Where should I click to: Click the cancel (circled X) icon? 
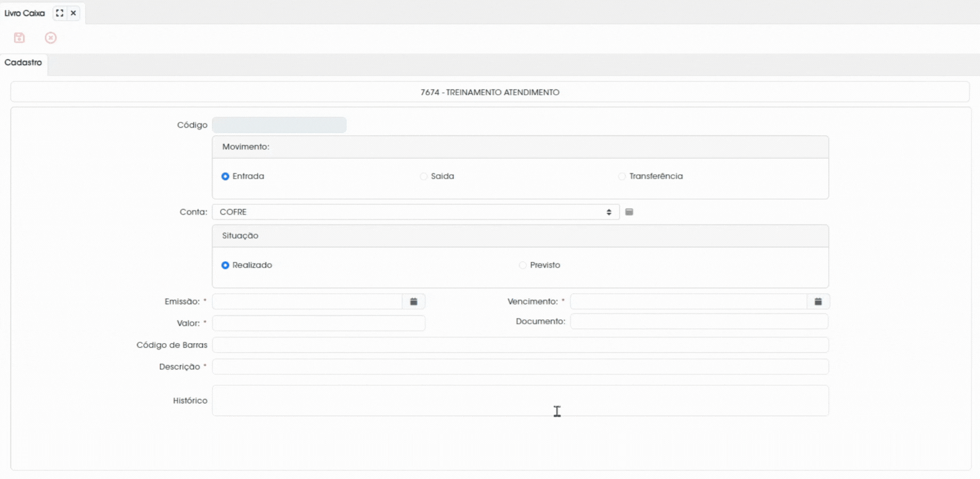click(x=51, y=38)
